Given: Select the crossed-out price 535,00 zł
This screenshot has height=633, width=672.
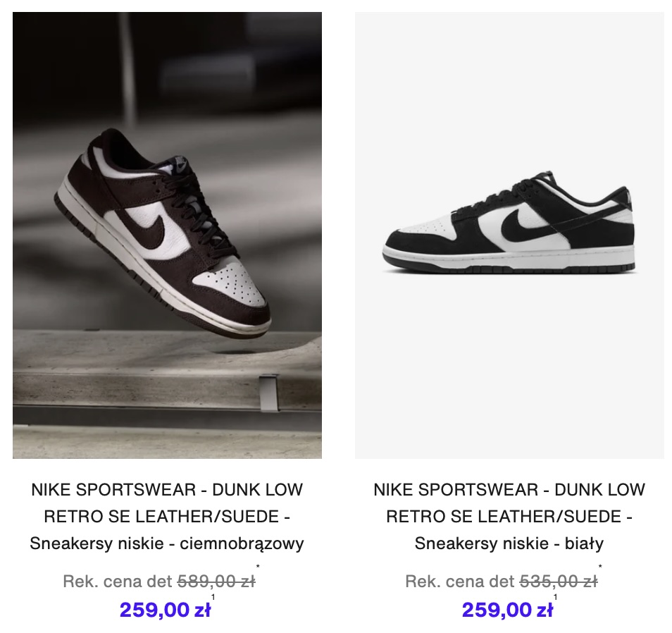Looking at the screenshot, I should (559, 582).
